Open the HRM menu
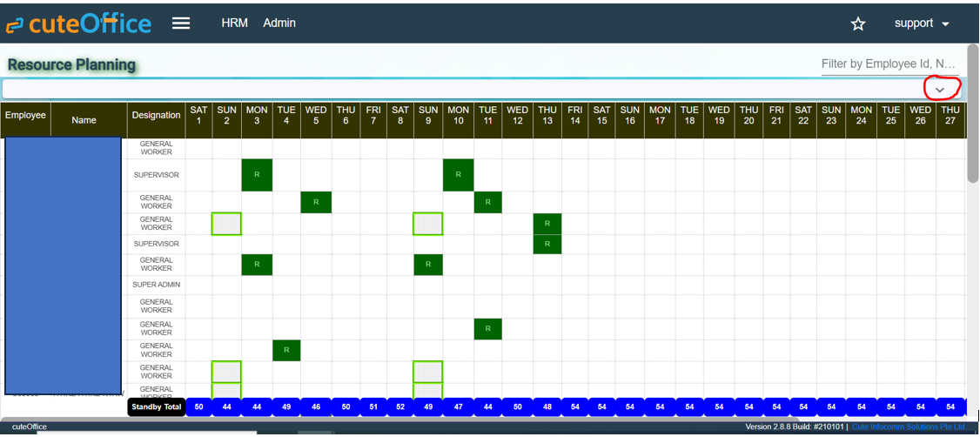 pyautogui.click(x=235, y=24)
